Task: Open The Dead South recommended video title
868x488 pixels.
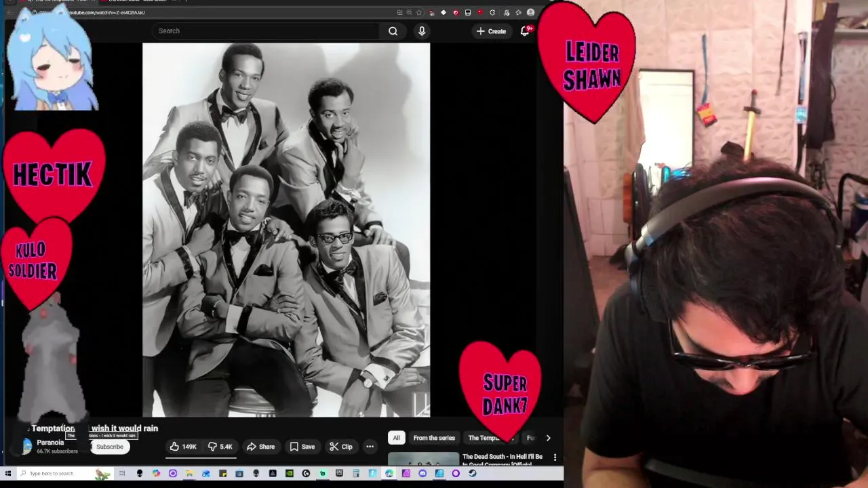Action: point(502,460)
